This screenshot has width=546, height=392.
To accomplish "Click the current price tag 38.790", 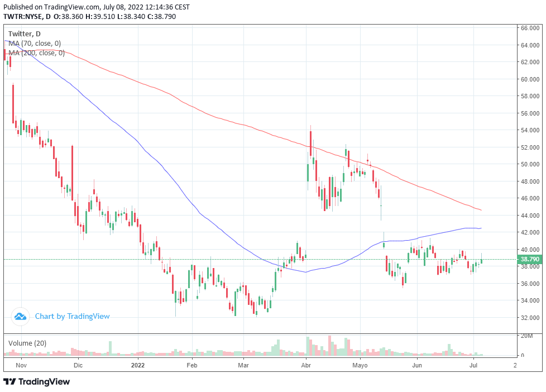I will pyautogui.click(x=529, y=259).
